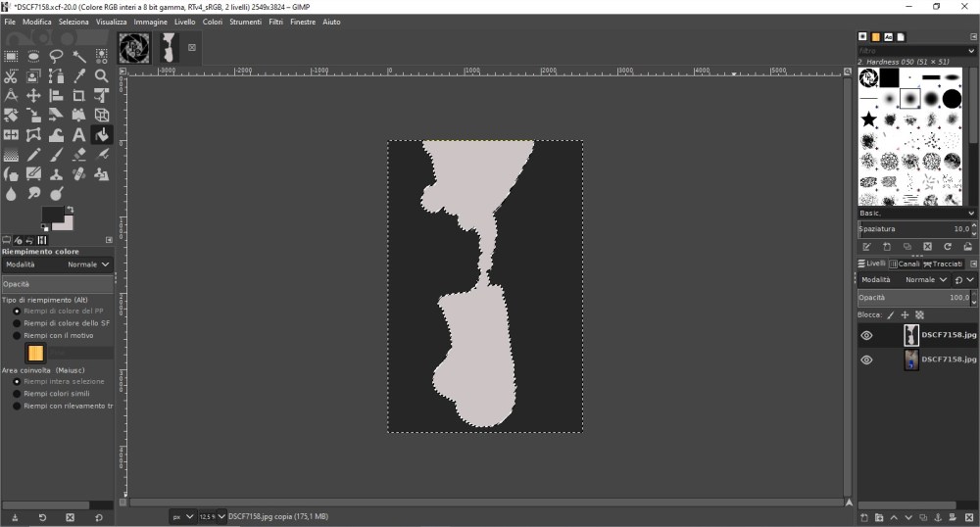Choose the Text tool in toolbox

[x=78, y=134]
